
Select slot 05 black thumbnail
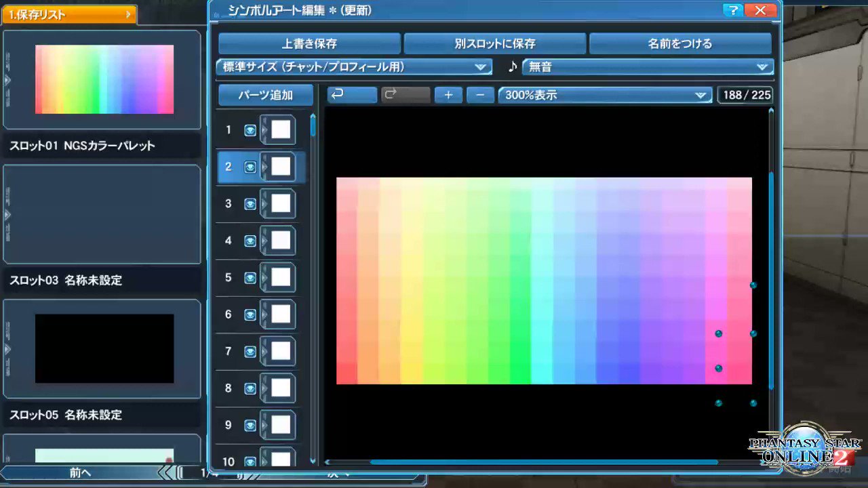click(104, 348)
